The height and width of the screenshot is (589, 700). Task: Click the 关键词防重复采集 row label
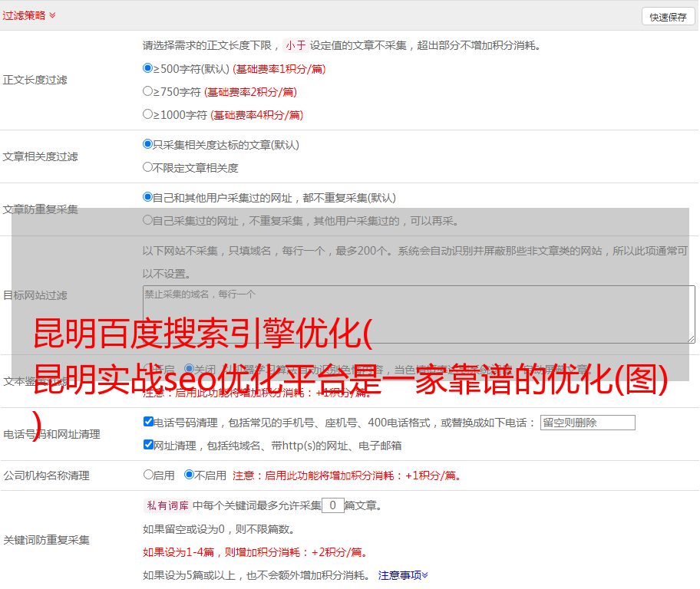pyautogui.click(x=46, y=540)
